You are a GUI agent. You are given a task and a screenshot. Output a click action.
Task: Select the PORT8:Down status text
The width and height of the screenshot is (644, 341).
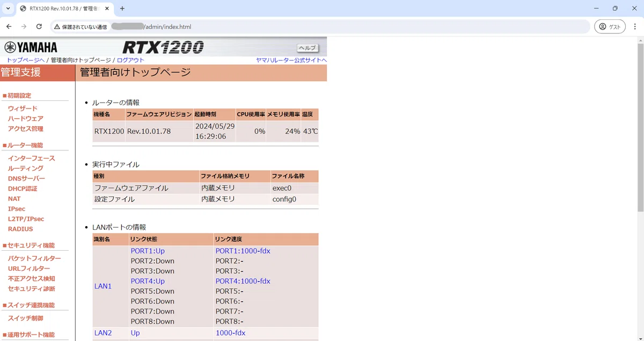[x=152, y=321]
